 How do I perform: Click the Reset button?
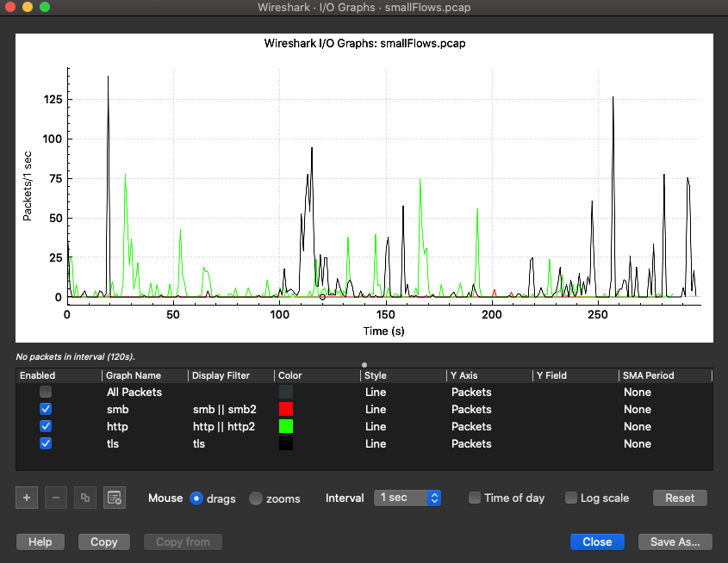click(680, 498)
